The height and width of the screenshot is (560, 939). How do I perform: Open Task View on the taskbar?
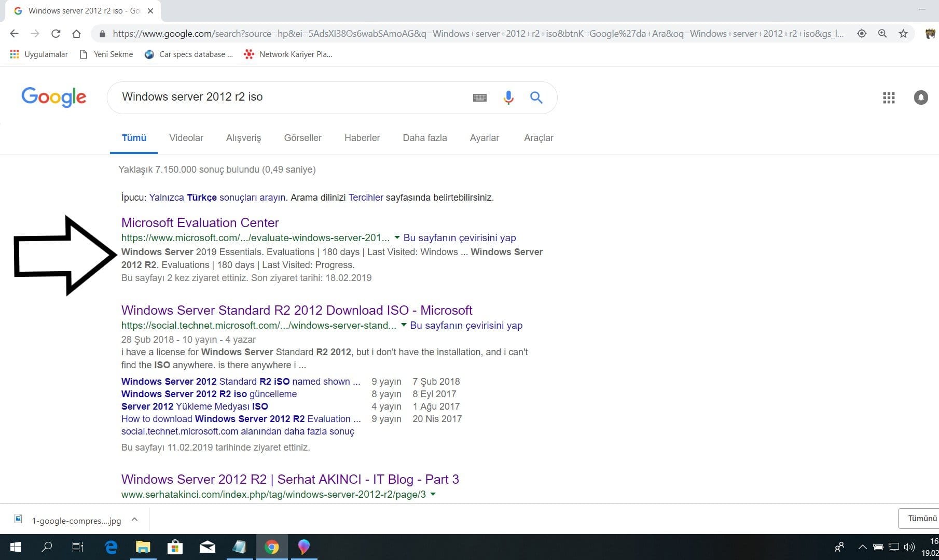click(x=78, y=547)
